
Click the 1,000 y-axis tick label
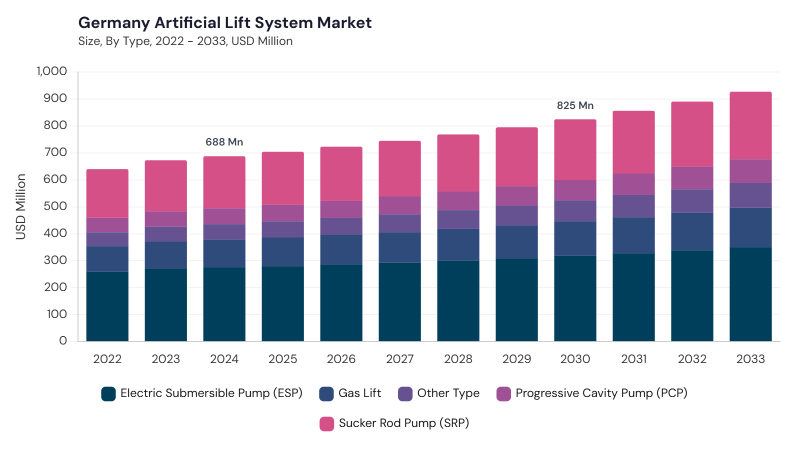tap(52, 71)
